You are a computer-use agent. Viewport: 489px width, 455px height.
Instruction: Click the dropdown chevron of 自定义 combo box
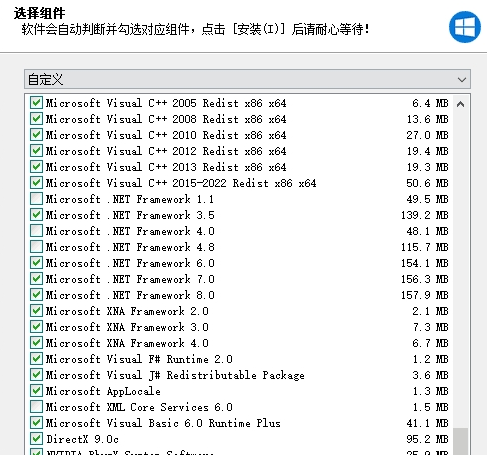[462, 80]
